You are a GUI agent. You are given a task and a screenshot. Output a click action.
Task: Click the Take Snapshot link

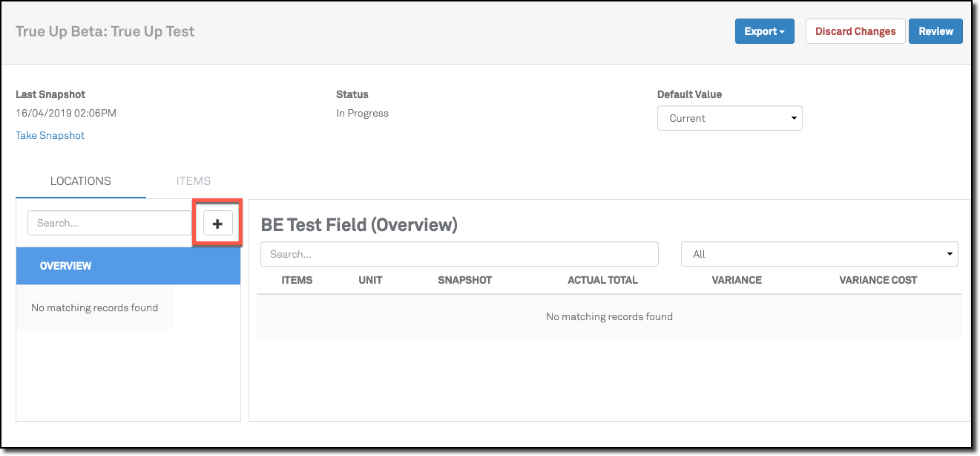click(50, 135)
